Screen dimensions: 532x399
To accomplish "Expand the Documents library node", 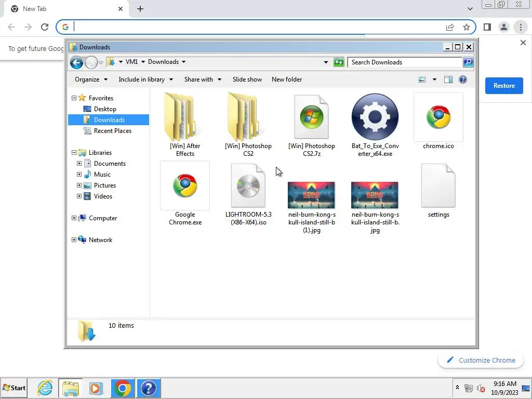I will 79,164.
